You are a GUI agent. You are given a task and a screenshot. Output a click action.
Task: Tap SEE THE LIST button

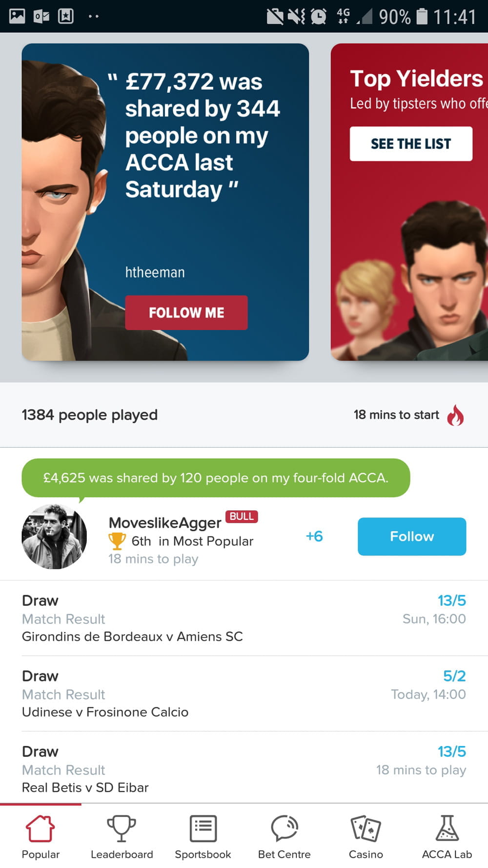coord(411,144)
